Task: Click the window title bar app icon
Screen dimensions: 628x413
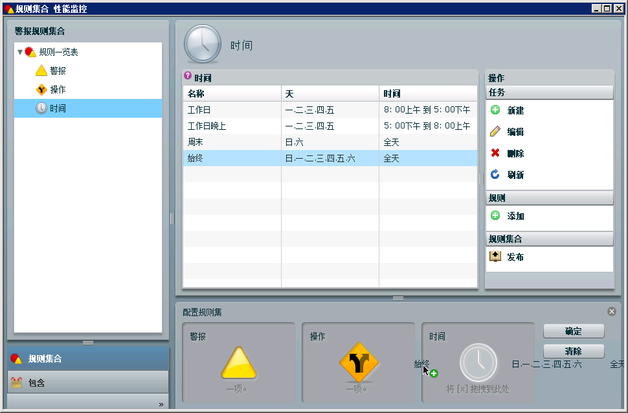Action: pos(9,9)
